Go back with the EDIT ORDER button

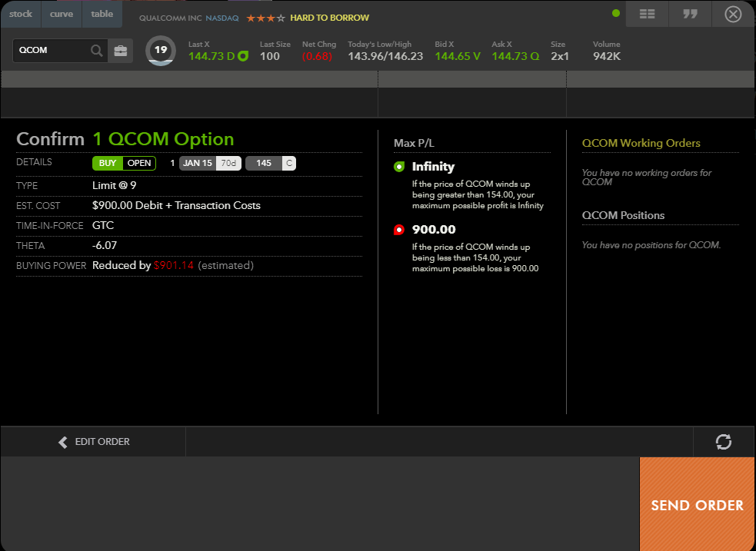[x=94, y=442]
